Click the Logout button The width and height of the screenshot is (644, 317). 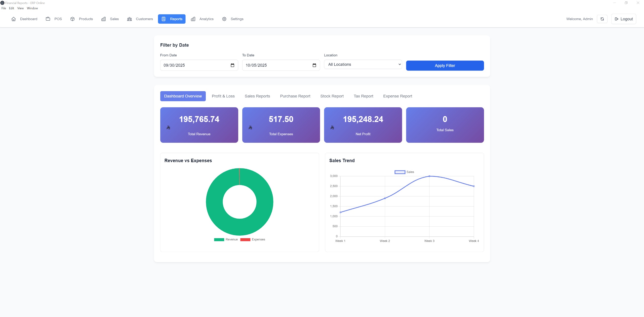623,19
